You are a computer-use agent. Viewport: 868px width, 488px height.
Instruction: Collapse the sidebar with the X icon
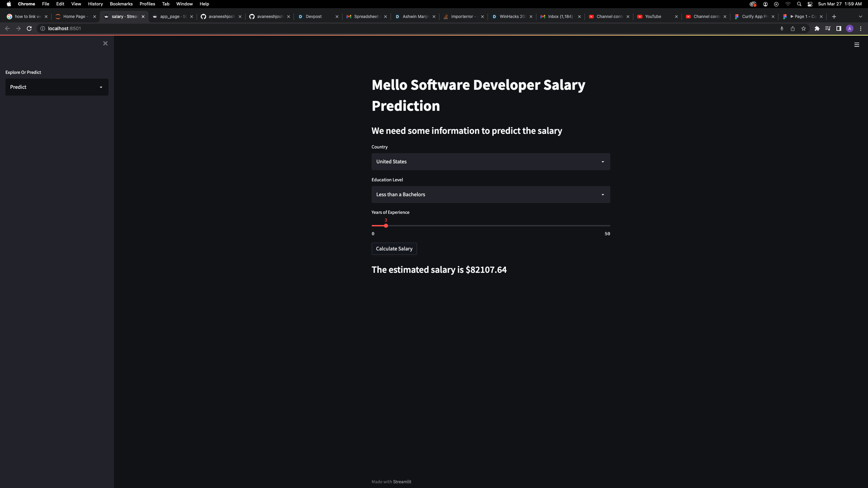105,43
